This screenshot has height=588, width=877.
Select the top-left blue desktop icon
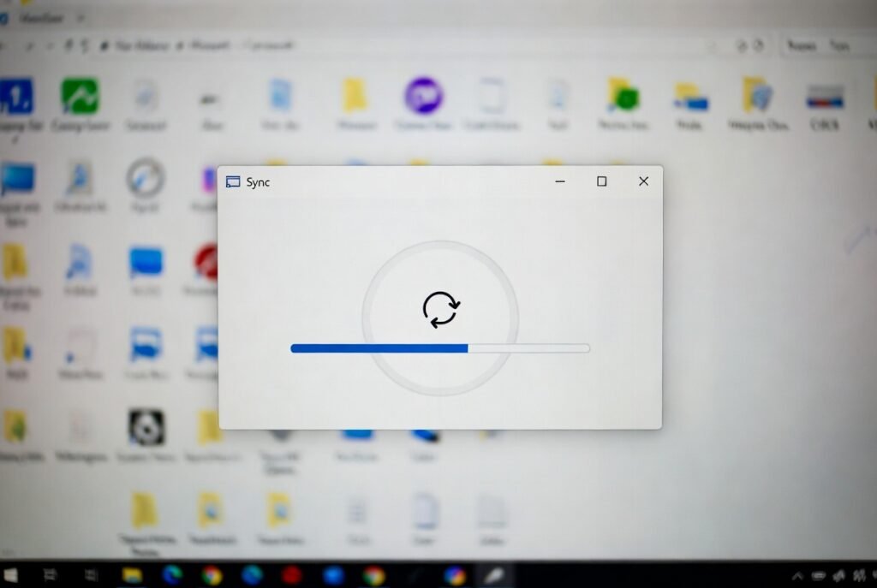click(x=16, y=96)
